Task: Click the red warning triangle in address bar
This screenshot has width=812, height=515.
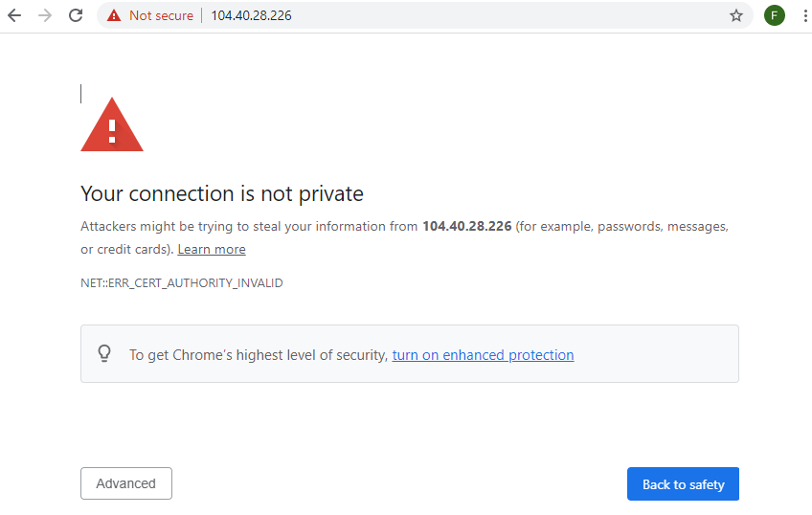Action: tap(114, 15)
